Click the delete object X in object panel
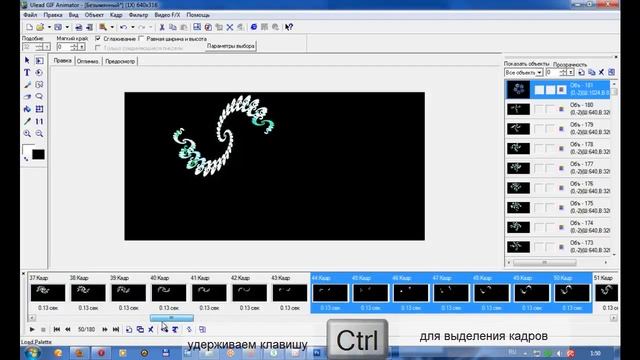 tap(601, 72)
